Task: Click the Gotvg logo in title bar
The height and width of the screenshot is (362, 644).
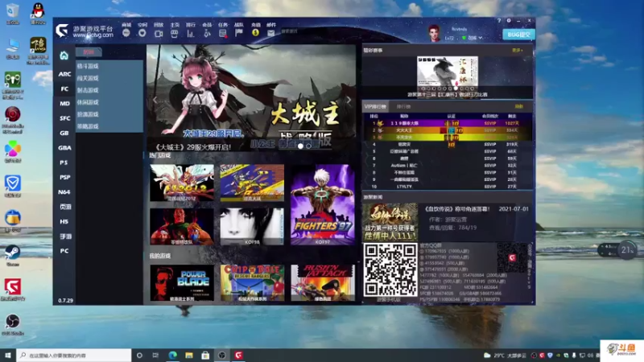Action: tap(62, 30)
